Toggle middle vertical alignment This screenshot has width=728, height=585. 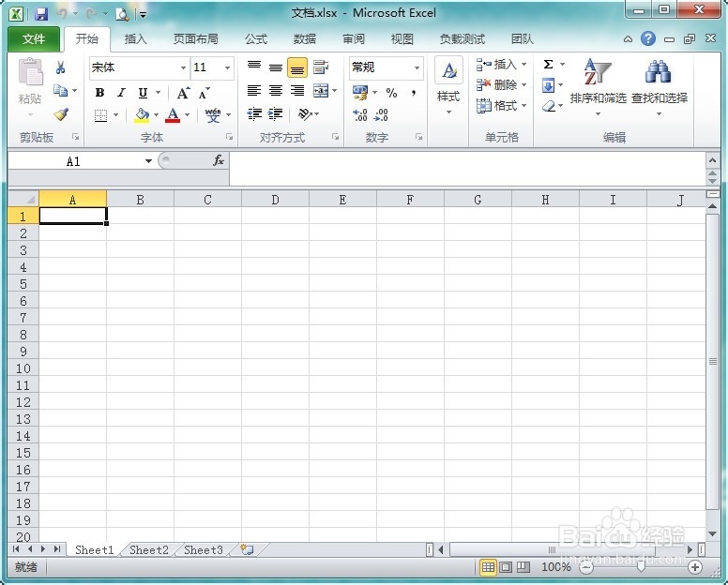(x=276, y=67)
